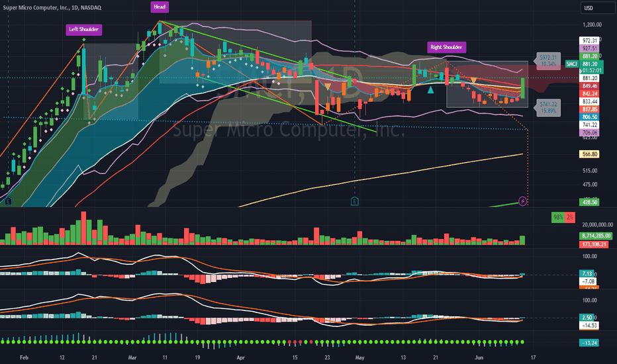Screen dimensions: 617x364
Task: Click the chart title Super Micro Computer, Inc.
Action: (x=52, y=7)
